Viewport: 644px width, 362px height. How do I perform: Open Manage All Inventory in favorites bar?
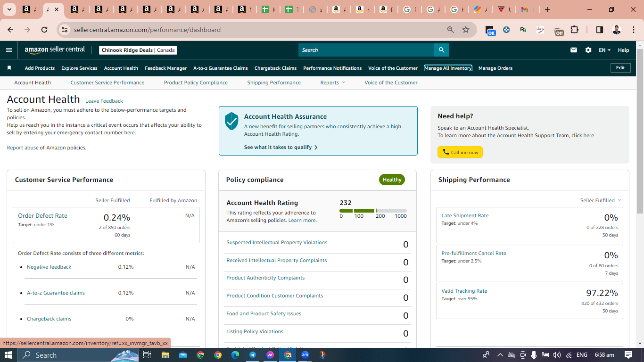pos(448,68)
